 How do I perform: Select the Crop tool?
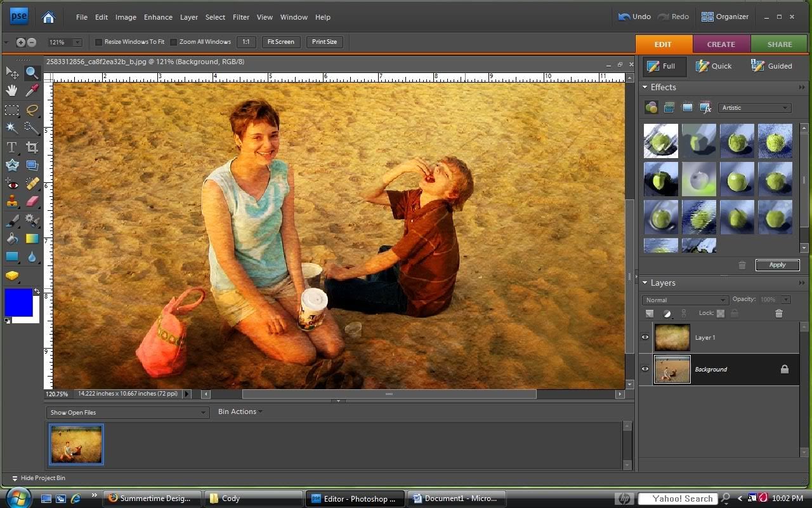(x=32, y=147)
